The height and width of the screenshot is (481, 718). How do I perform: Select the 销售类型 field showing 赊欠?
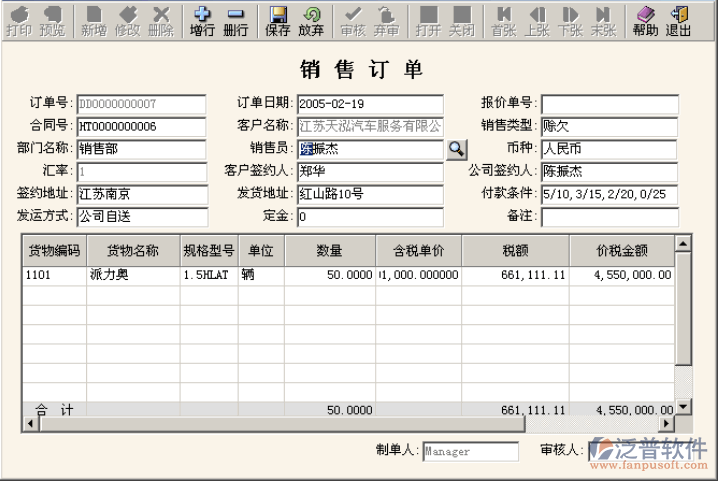pyautogui.click(x=608, y=127)
